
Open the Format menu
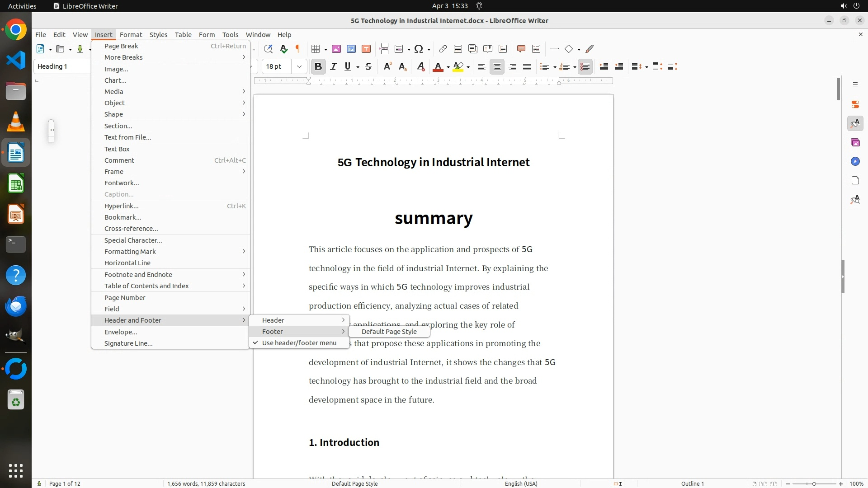coord(131,35)
